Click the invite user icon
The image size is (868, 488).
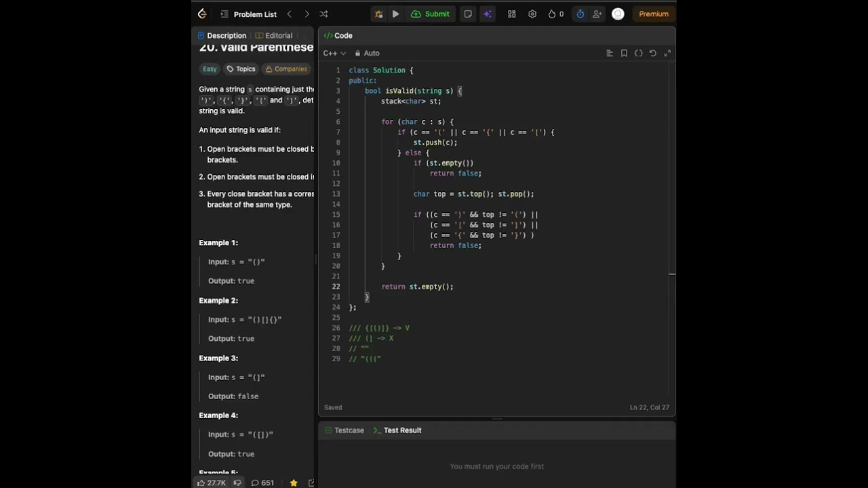tap(597, 14)
